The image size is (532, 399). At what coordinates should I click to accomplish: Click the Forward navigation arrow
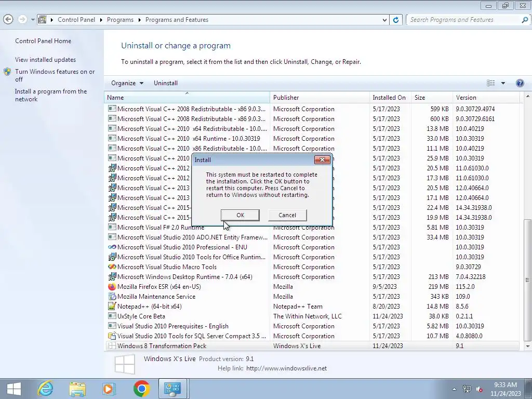[22, 19]
